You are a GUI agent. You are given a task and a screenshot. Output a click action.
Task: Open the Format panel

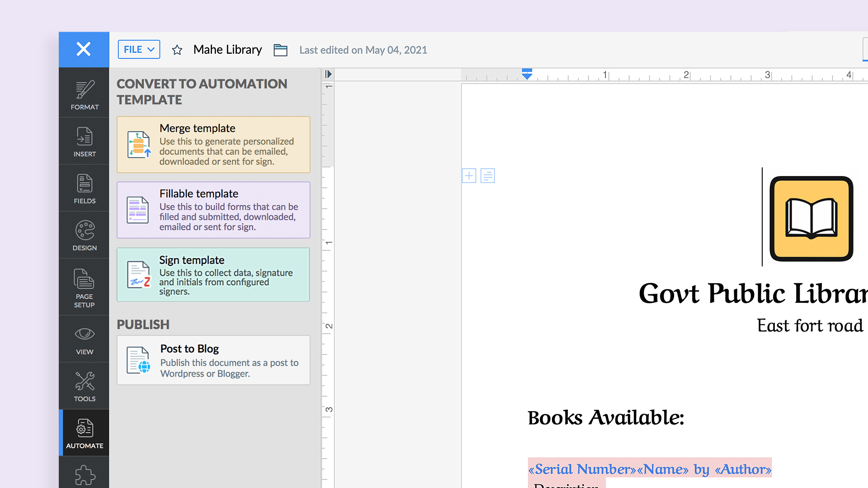[85, 95]
